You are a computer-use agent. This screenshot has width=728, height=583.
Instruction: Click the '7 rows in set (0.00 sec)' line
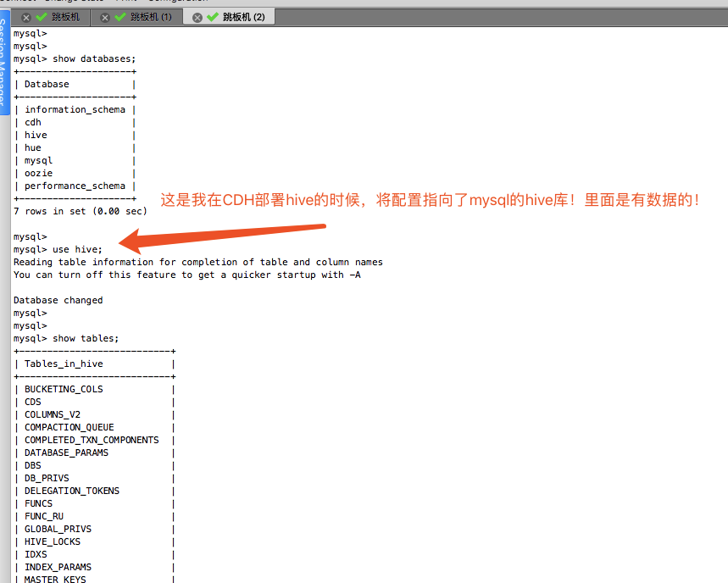pos(81,211)
